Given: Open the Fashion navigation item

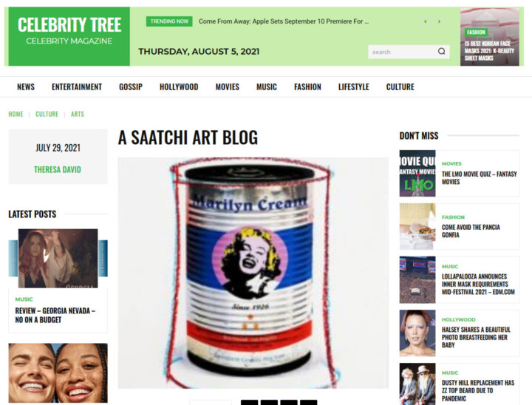Looking at the screenshot, I should tap(307, 87).
